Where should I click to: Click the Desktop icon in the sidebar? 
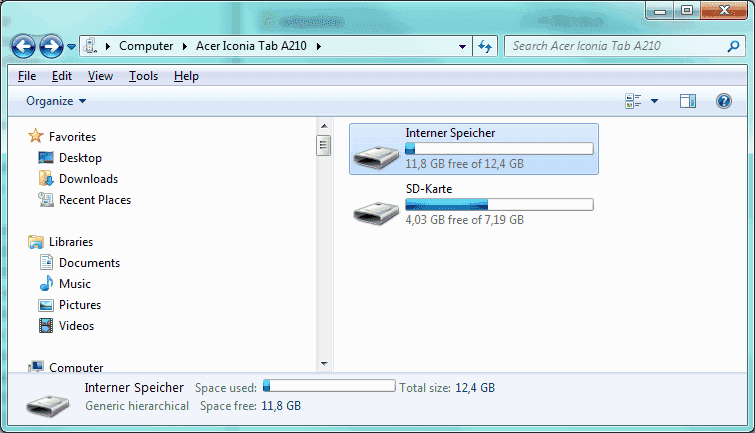[x=46, y=158]
